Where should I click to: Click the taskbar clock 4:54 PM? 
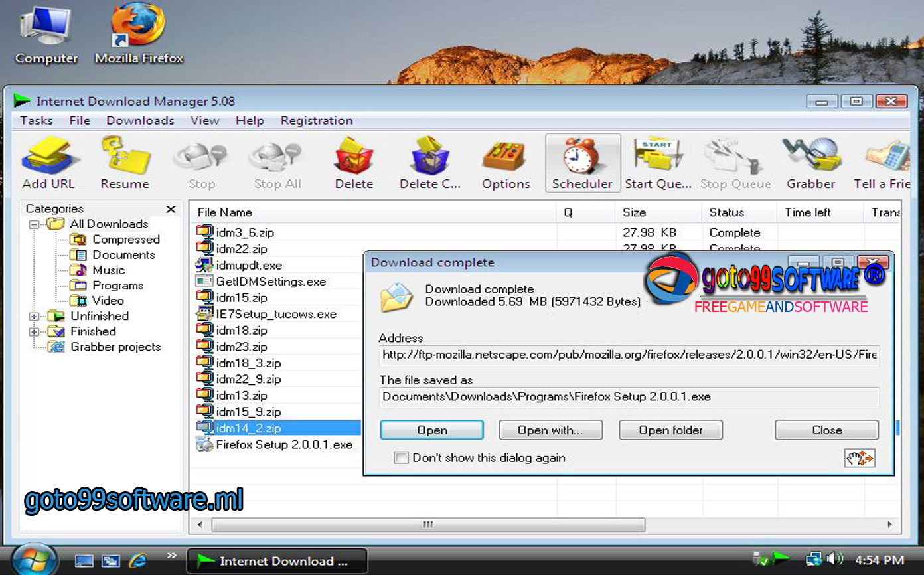880,560
